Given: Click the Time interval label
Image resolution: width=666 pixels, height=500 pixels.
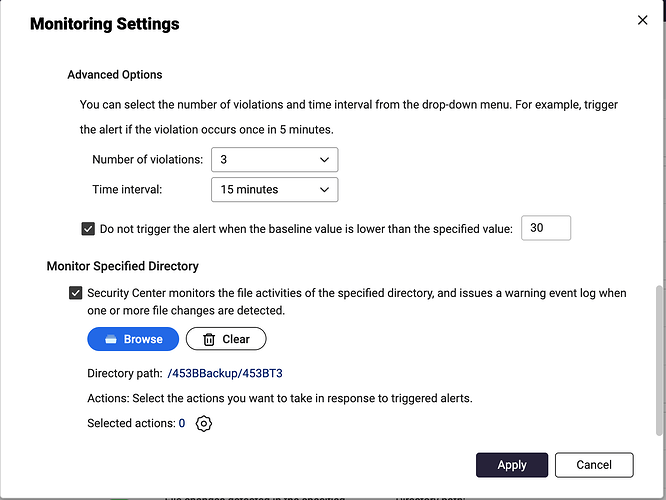Looking at the screenshot, I should point(127,189).
